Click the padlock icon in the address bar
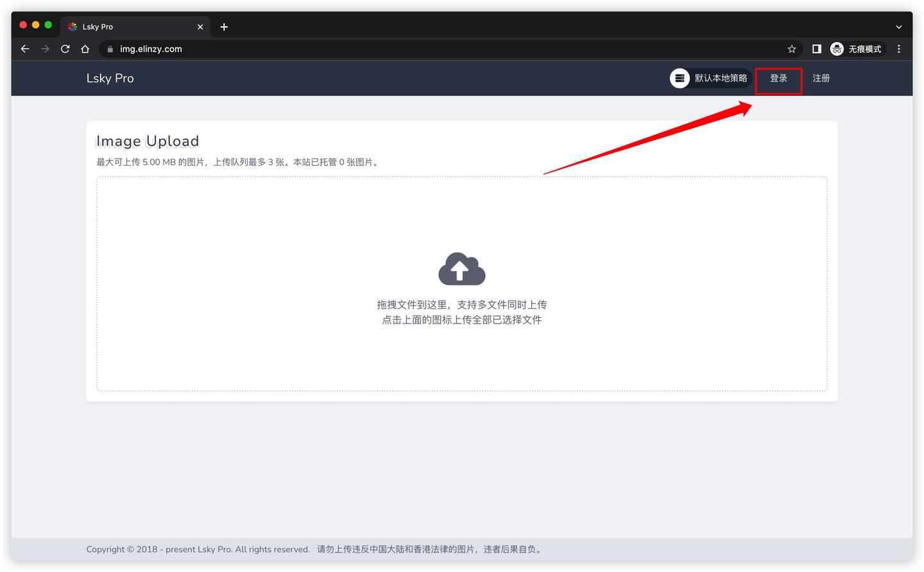 [109, 49]
